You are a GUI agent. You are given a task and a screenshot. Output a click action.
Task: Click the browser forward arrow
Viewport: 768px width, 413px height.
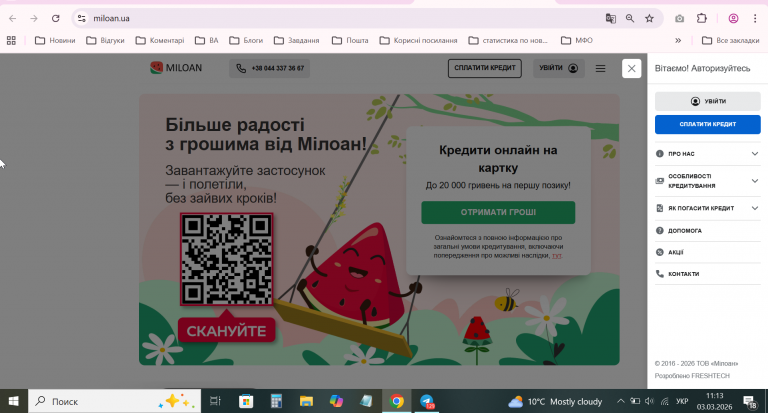click(x=34, y=19)
